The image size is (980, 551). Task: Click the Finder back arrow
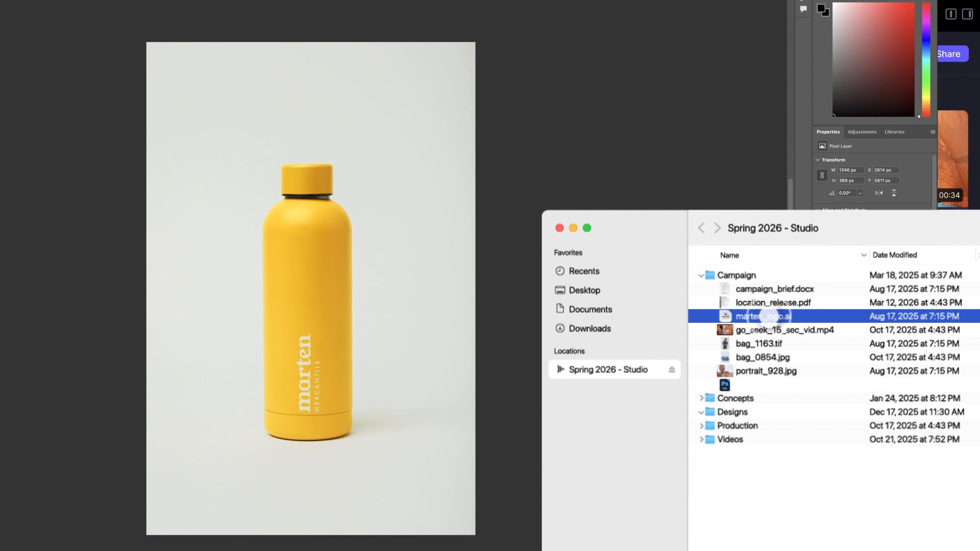click(701, 228)
